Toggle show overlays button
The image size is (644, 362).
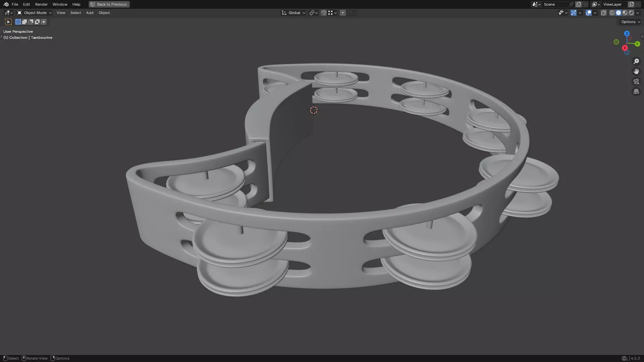tap(589, 13)
